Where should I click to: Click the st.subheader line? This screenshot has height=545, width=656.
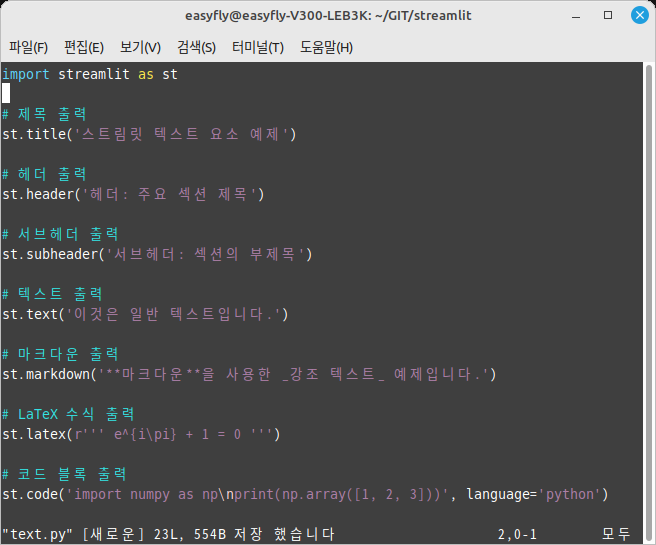157,254
